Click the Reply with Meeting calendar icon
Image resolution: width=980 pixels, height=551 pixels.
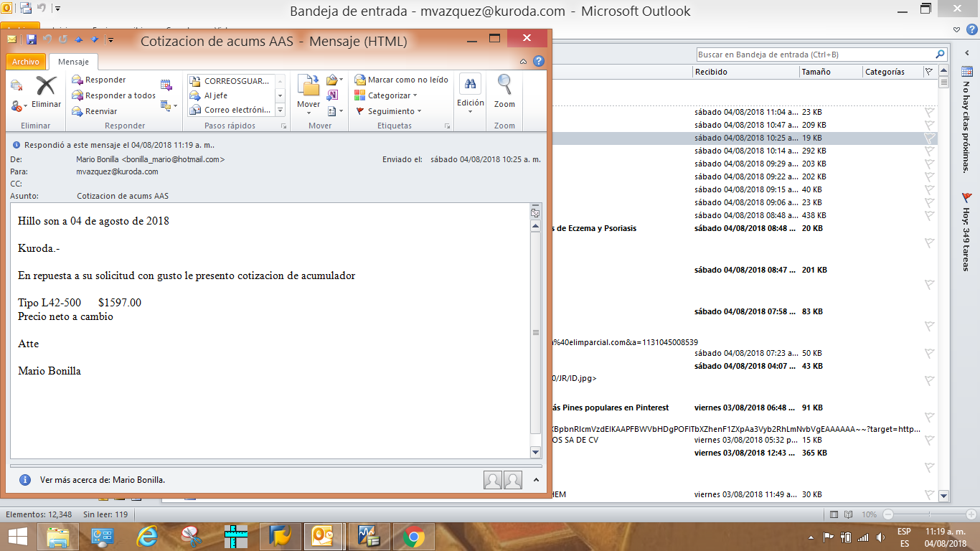pyautogui.click(x=166, y=85)
